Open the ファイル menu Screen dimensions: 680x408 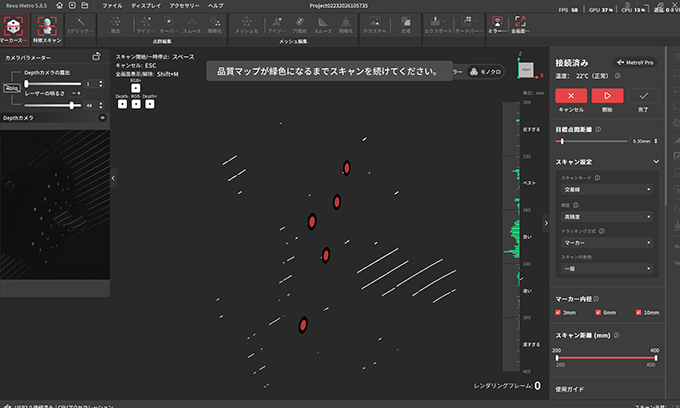point(113,5)
